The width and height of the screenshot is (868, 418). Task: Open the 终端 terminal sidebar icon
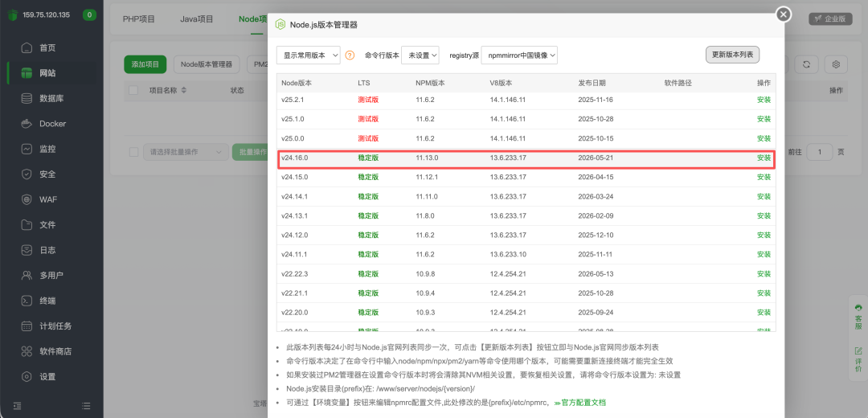27,301
